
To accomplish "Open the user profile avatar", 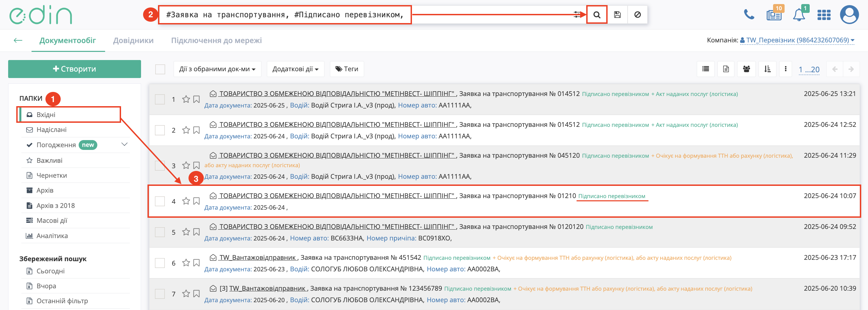I will coord(849,15).
